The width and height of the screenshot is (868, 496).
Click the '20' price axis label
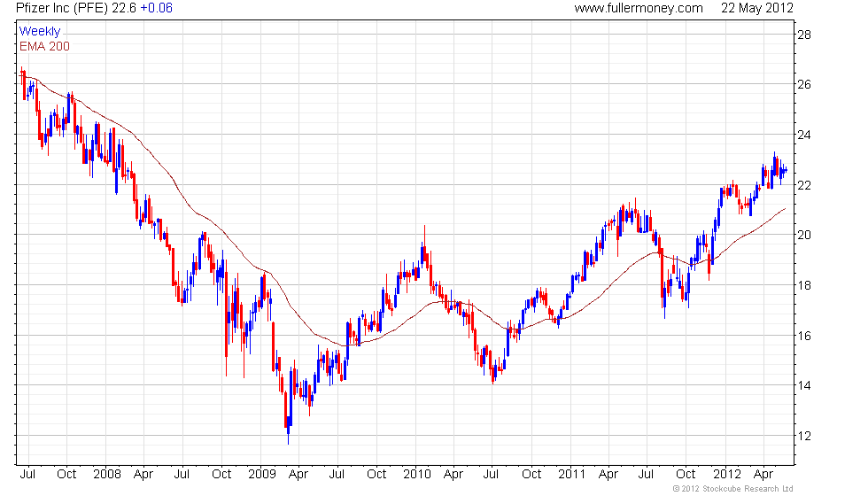(804, 236)
